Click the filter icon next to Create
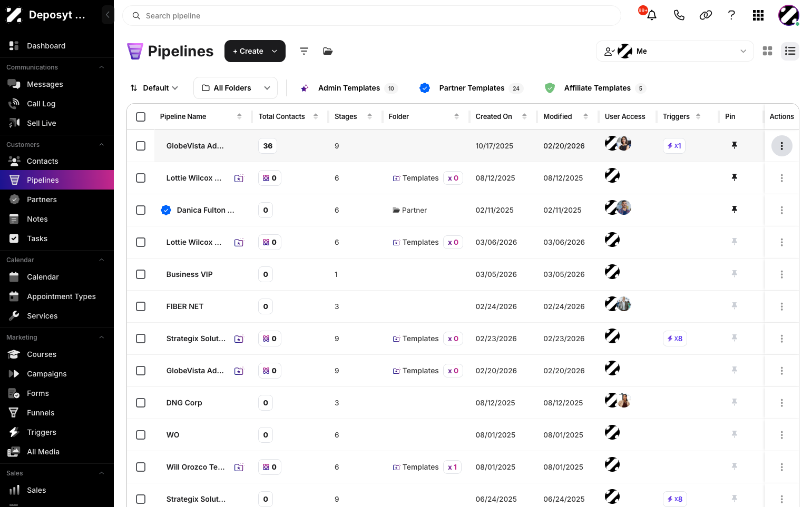The image size is (812, 507). (x=304, y=51)
